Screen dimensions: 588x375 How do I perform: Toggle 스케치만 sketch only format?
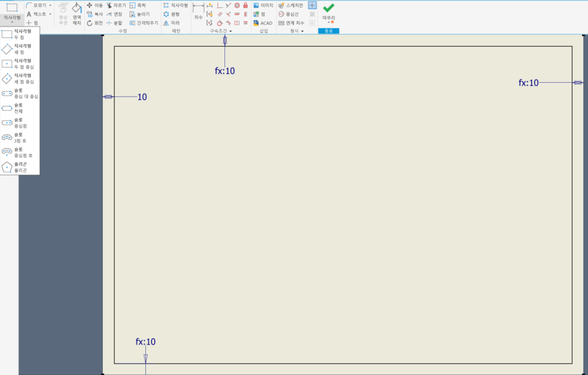click(x=291, y=5)
